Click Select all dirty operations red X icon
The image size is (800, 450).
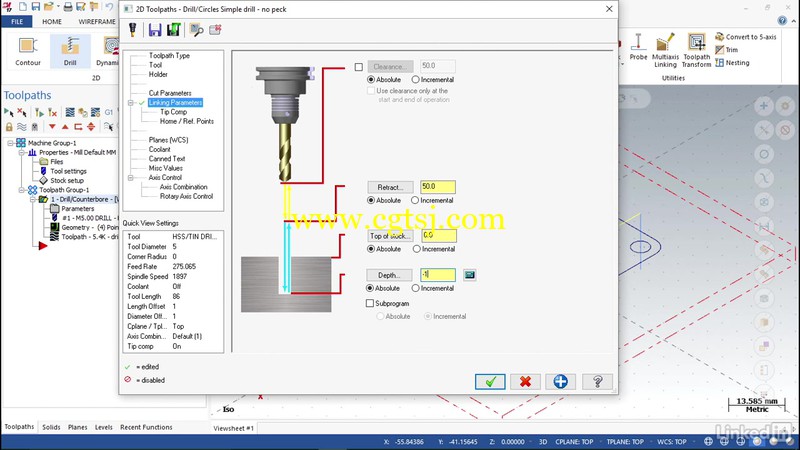(x=21, y=112)
